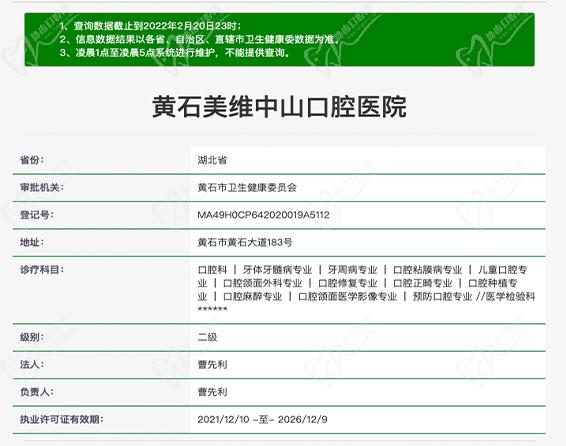
Task: Click the expiry date 2026/12/9
Action: [302, 419]
